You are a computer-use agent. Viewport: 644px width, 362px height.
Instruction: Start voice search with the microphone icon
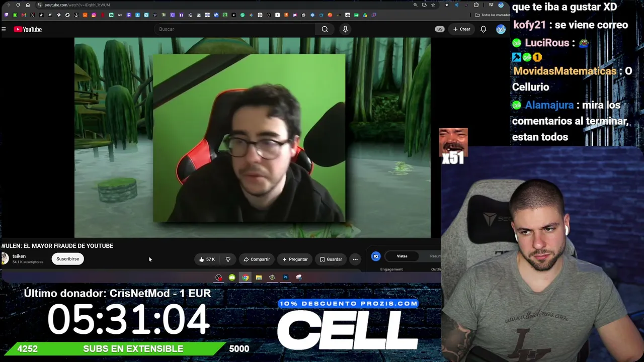pos(345,29)
